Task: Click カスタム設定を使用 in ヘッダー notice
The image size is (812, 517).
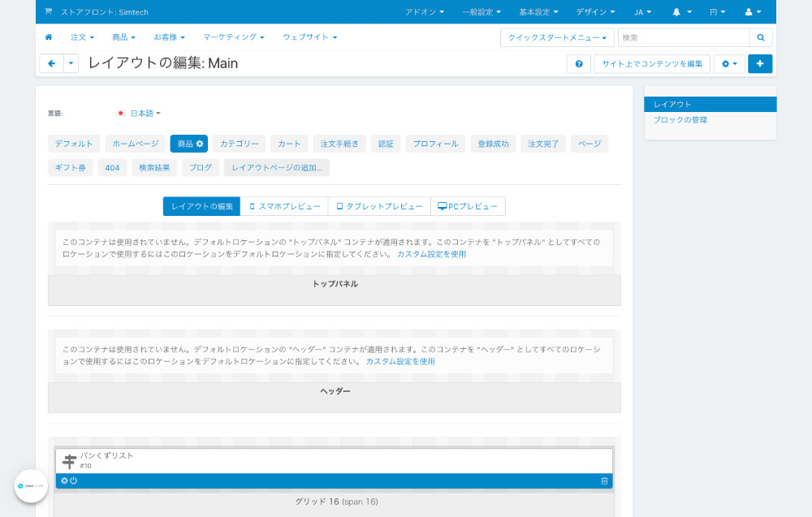Action: [400, 362]
